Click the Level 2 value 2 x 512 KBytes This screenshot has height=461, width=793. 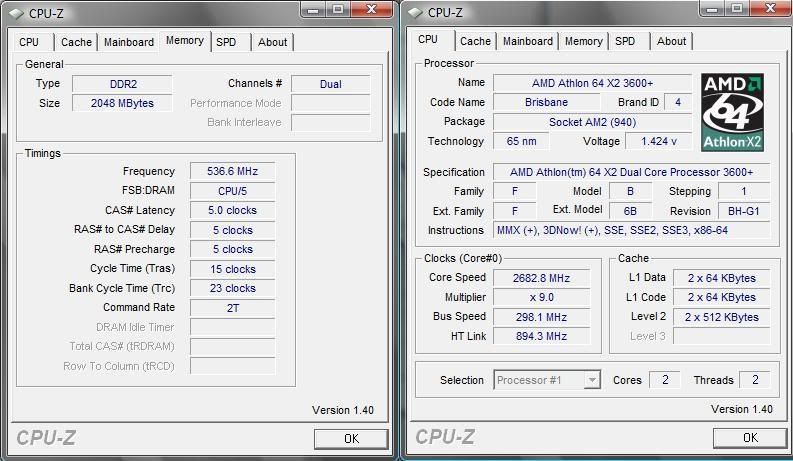pyautogui.click(x=722, y=317)
